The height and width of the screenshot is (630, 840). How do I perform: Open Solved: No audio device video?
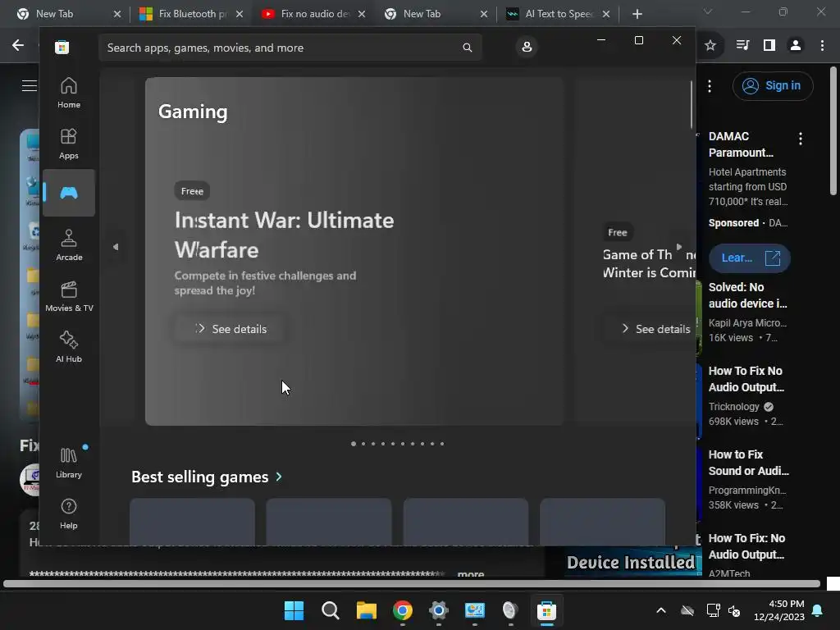(748, 295)
